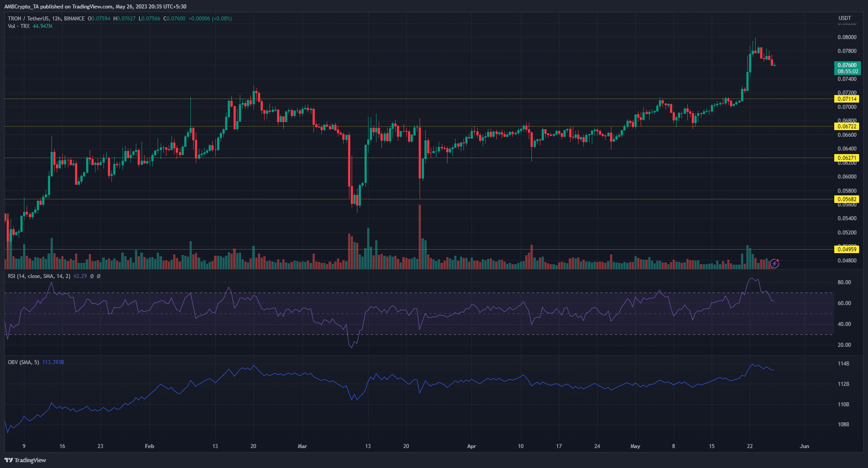868x468 pixels.
Task: Click the RSI value 62.29
Action: click(x=80, y=276)
